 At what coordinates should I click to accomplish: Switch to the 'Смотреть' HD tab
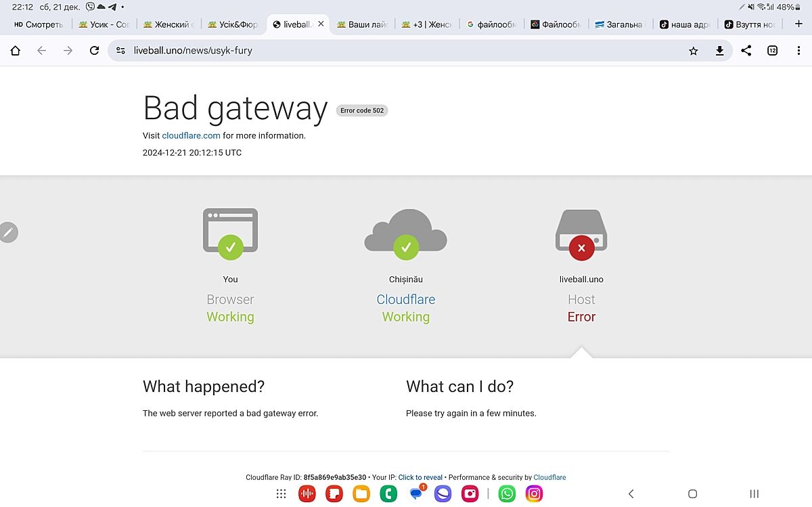[x=39, y=24]
